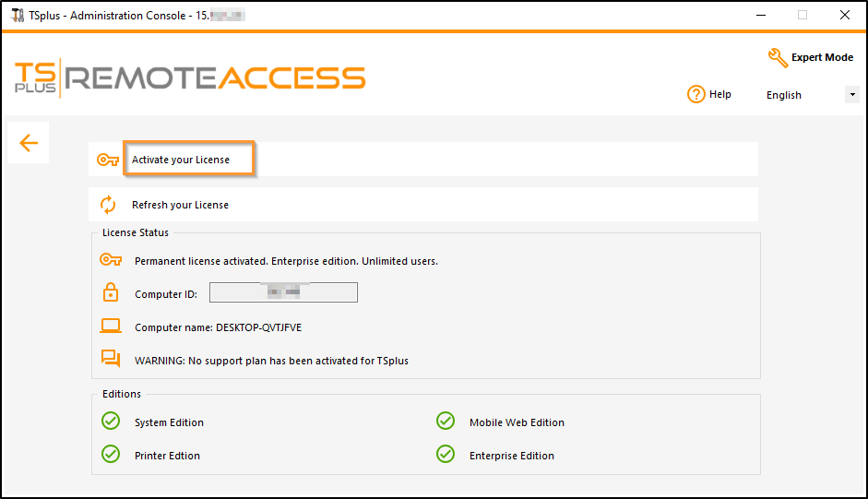Choose Refresh your License

(181, 205)
